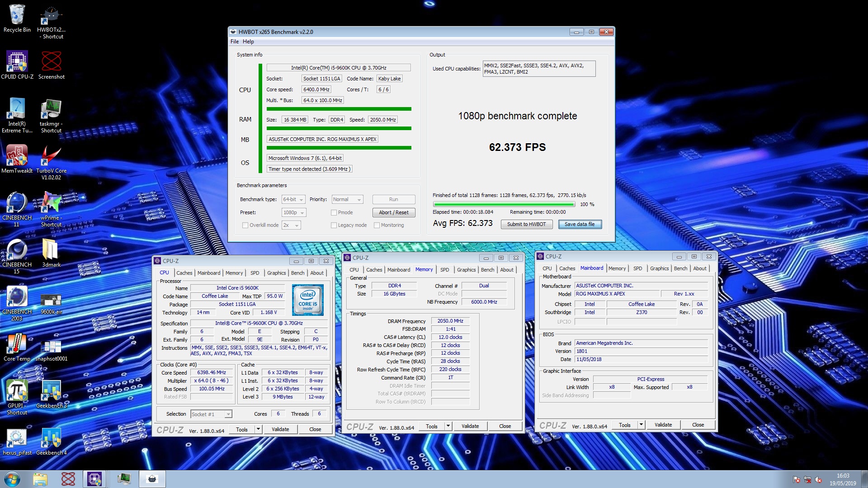This screenshot has height=488, width=868.
Task: Expand Tools arrow in CPU-Z Mainboard window
Action: [x=641, y=425]
